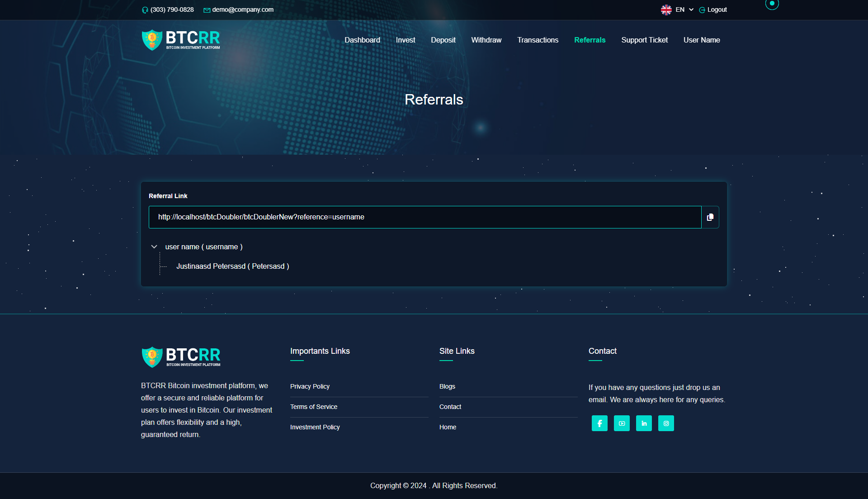Open the Instagram icon under Contact
Viewport: 868px width, 499px height.
[666, 423]
